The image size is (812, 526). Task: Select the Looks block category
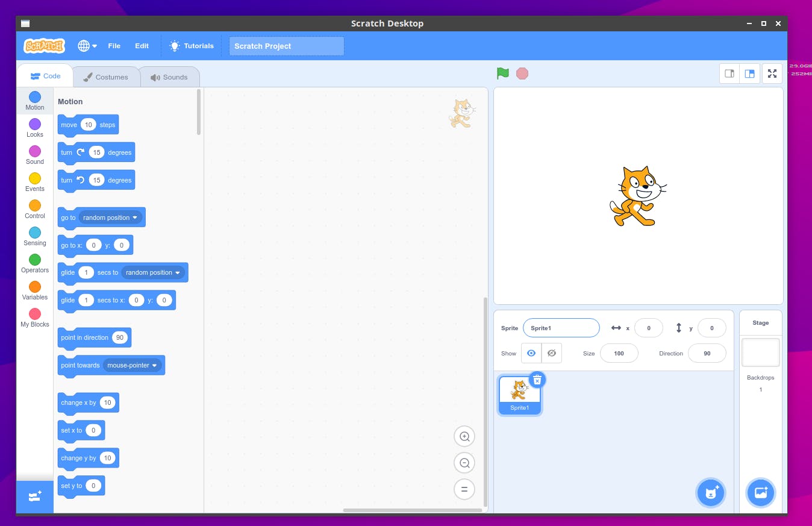pyautogui.click(x=35, y=128)
